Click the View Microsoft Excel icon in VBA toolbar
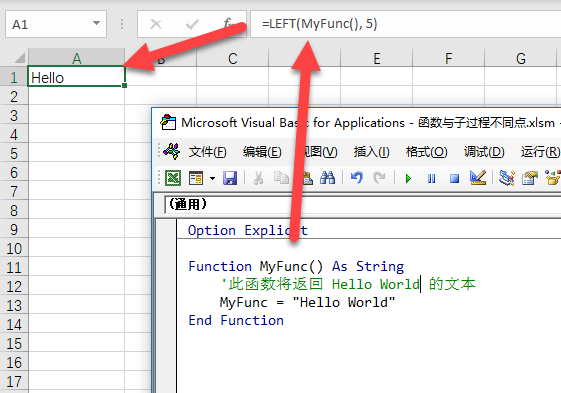 pyautogui.click(x=173, y=178)
